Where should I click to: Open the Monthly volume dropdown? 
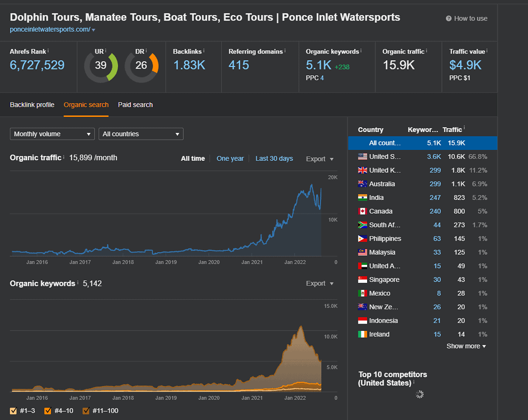(x=52, y=134)
